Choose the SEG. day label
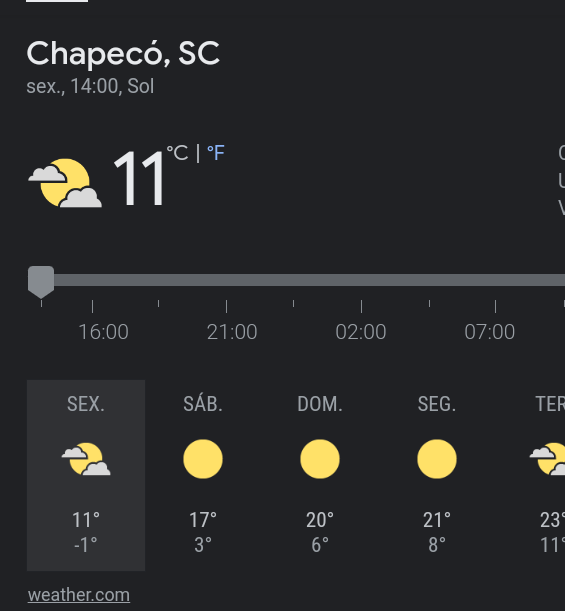This screenshot has width=565, height=611. click(x=437, y=404)
